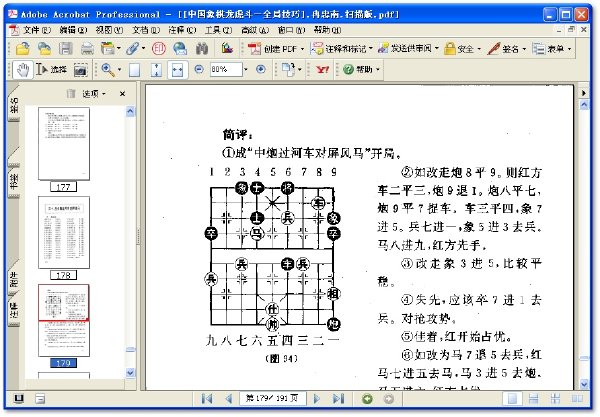Open the 窗口 menu
The width and height of the screenshot is (600, 417).
291,30
